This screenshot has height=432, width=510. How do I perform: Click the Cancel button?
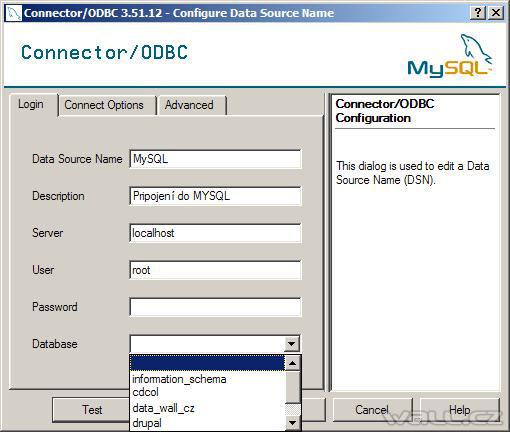[372, 409]
